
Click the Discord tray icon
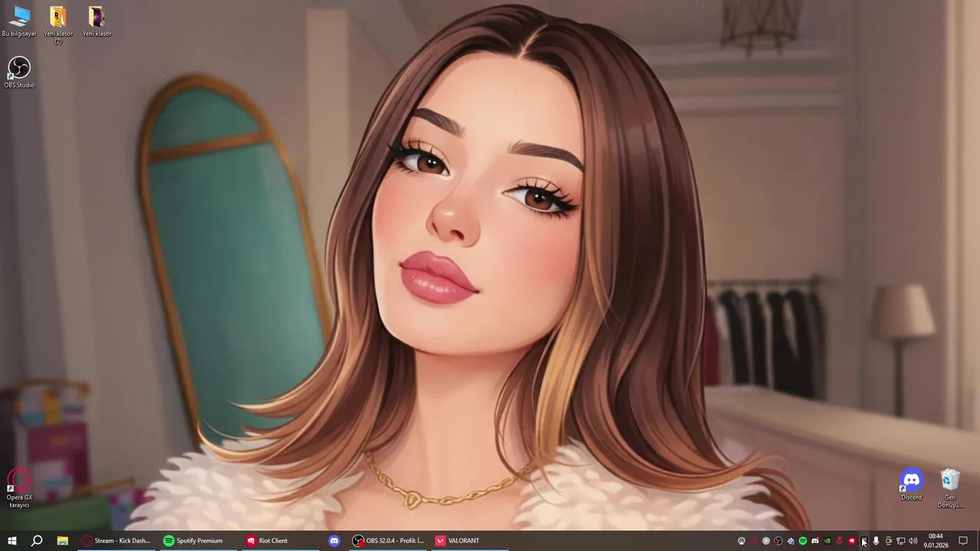[815, 541]
